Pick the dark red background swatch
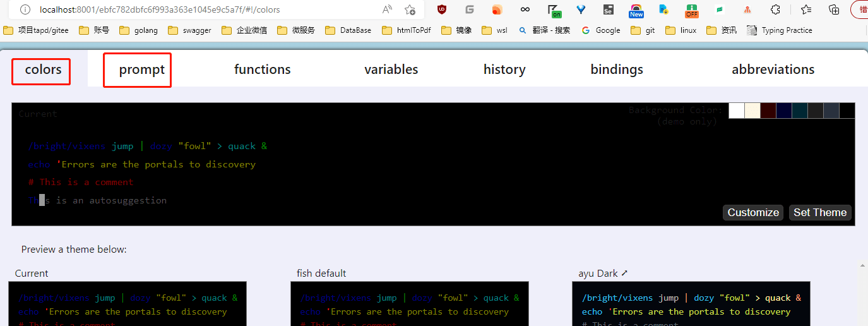This screenshot has width=868, height=326. click(768, 111)
